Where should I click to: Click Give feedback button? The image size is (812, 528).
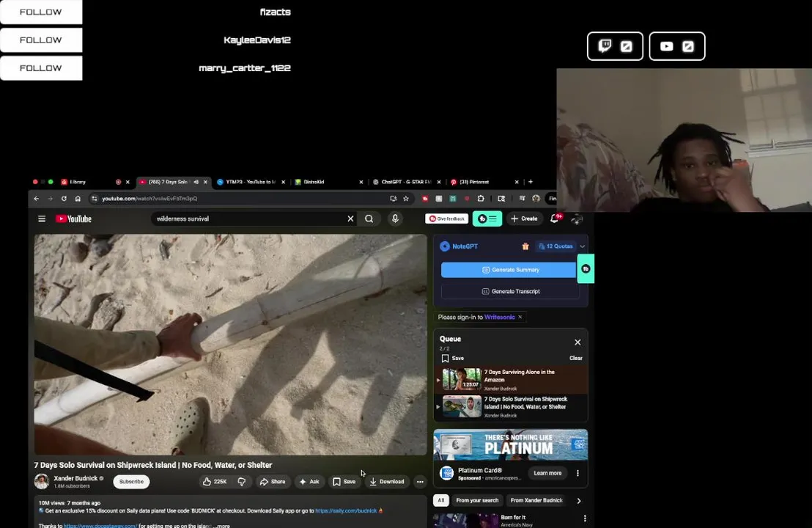(446, 219)
